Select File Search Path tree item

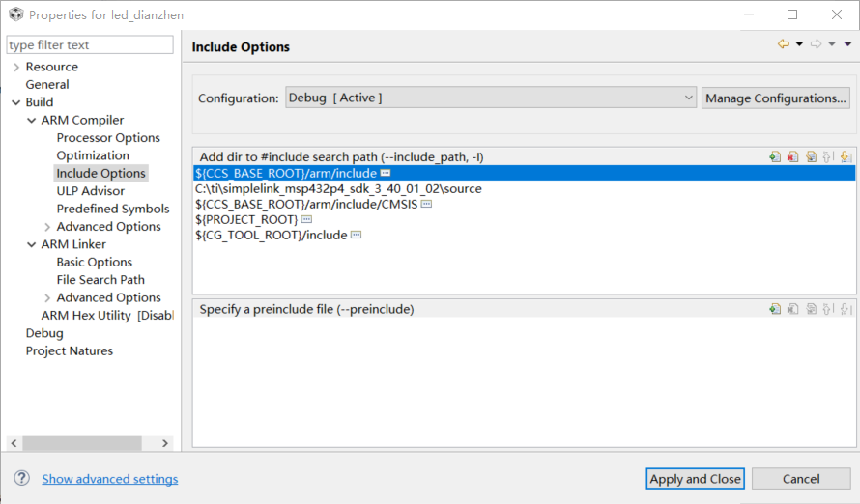(100, 280)
